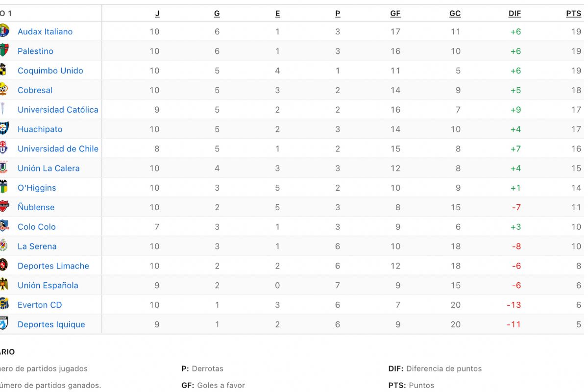
Task: Click the O'Higgins team crest
Action: click(x=4, y=188)
